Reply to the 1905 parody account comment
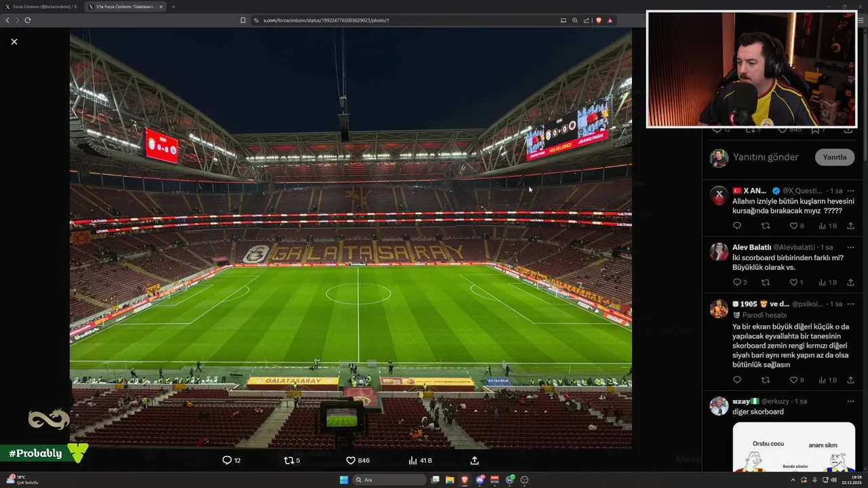This screenshot has height=488, width=868. pos(737,380)
